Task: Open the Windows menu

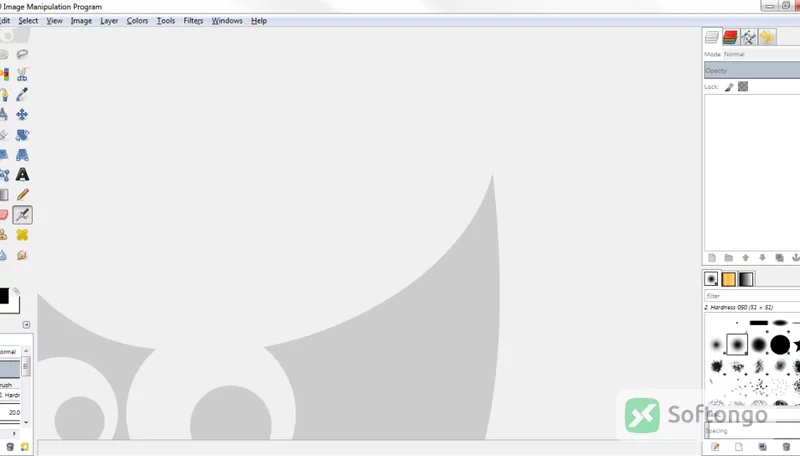Action: pyautogui.click(x=227, y=21)
